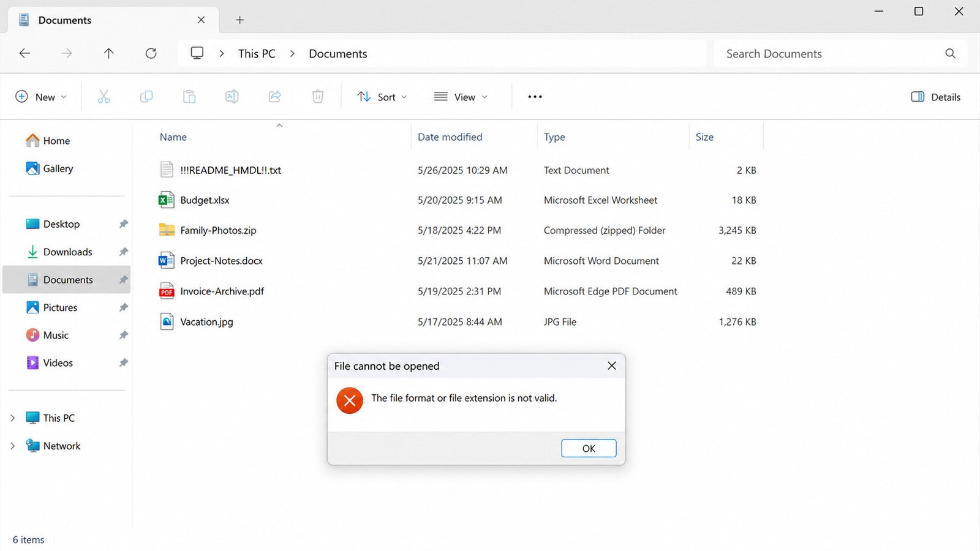This screenshot has width=980, height=551.
Task: Expand This PC in navigation pane
Action: click(x=12, y=418)
